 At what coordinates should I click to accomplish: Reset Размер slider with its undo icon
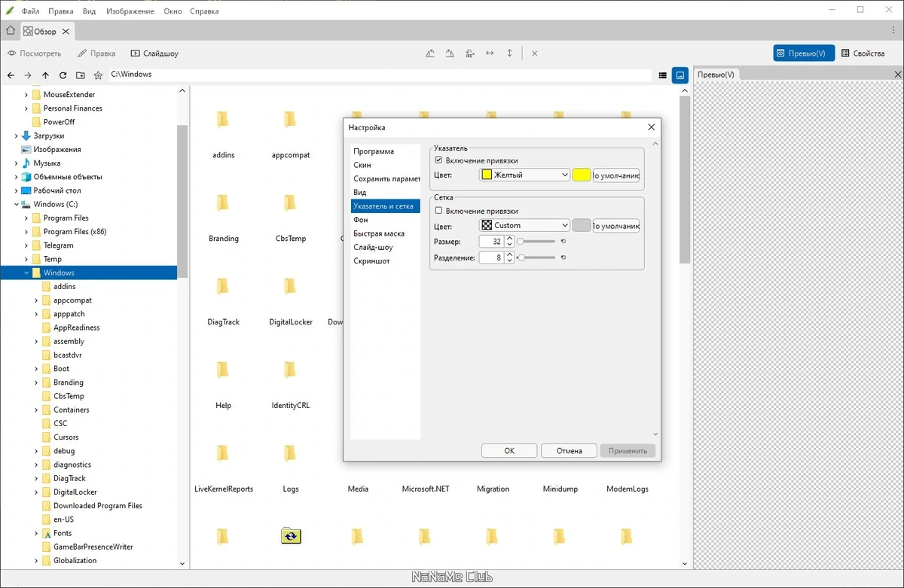tap(563, 242)
